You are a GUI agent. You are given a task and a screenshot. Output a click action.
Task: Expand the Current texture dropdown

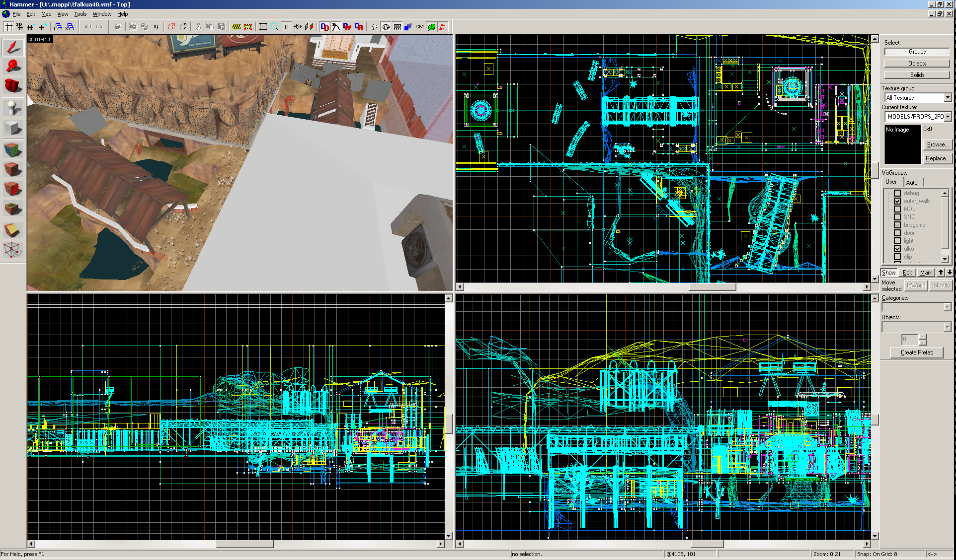coord(948,117)
